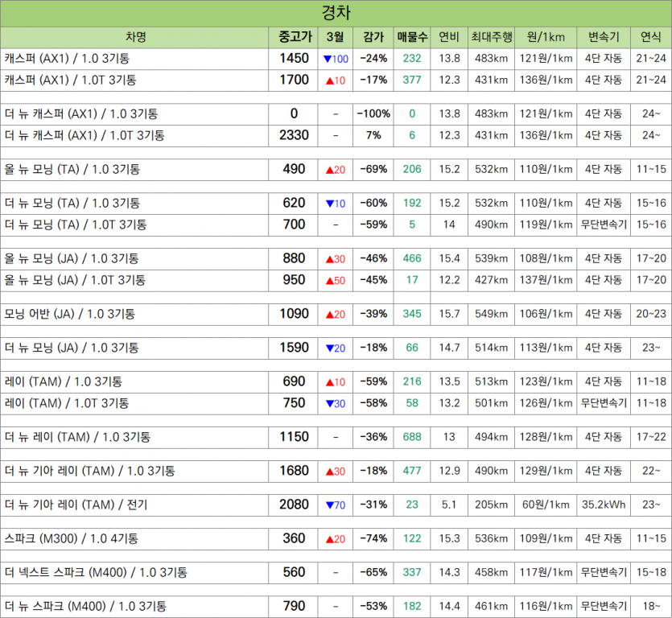This screenshot has width=672, height=618.
Task: Click cost 137원/1km cell
Action: tap(546, 280)
